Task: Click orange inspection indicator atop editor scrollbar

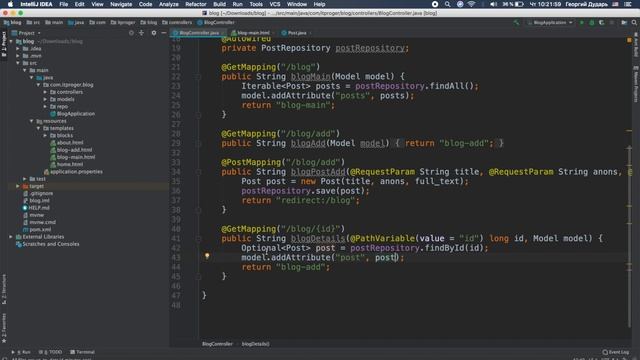Action: click(629, 40)
